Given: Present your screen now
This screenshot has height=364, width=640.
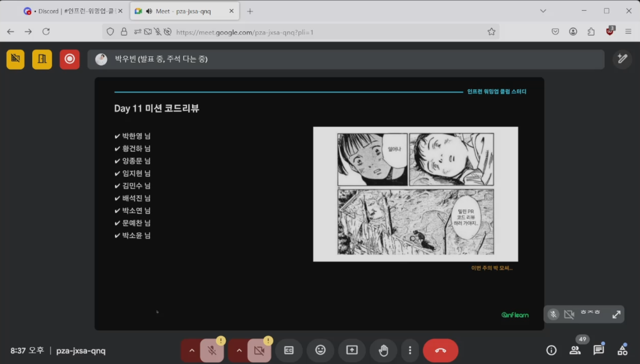Looking at the screenshot, I should tap(352, 351).
